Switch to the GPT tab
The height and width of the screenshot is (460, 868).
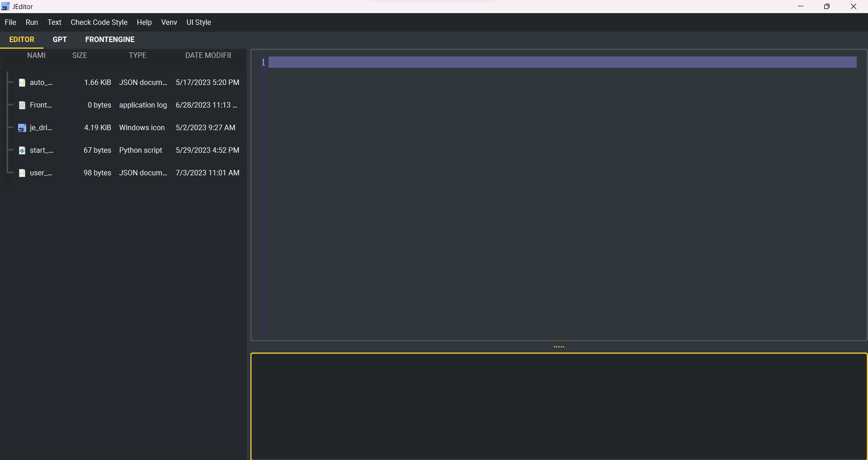[x=60, y=39]
